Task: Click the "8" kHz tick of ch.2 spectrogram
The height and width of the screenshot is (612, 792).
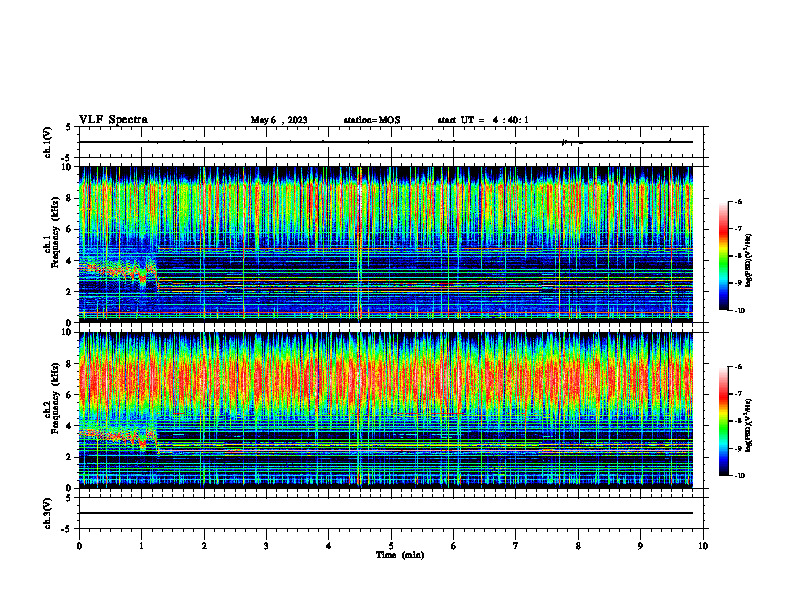Action: click(x=71, y=364)
